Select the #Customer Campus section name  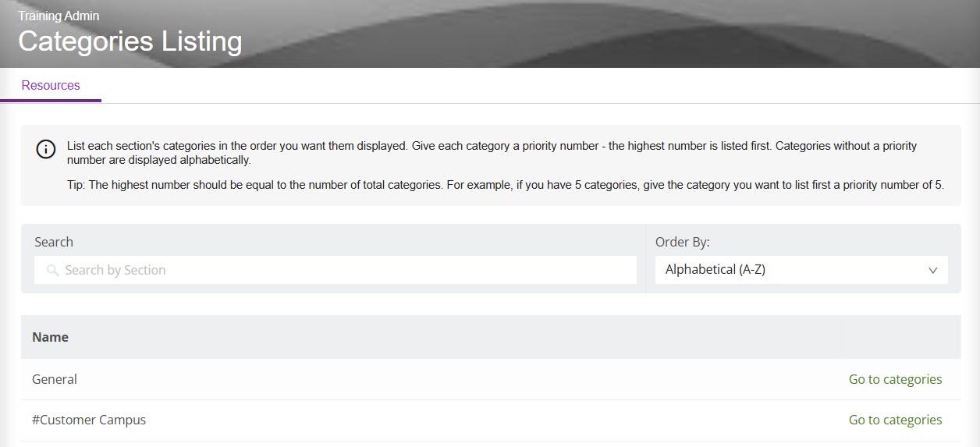[x=89, y=420]
